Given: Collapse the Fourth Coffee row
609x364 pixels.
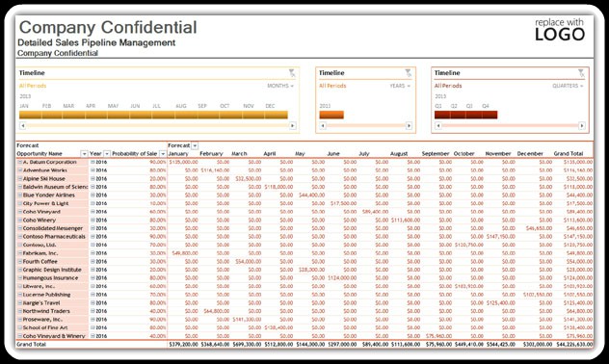Looking at the screenshot, I should pyautogui.click(x=20, y=261).
